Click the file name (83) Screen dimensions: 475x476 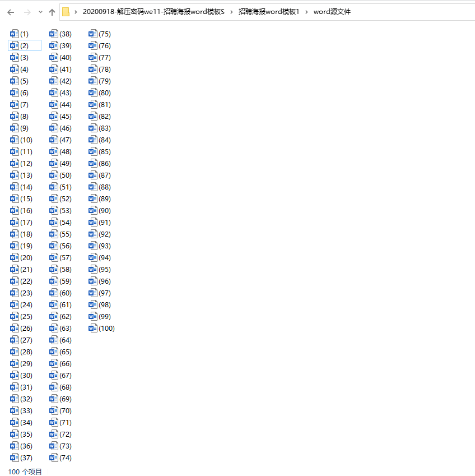(x=105, y=128)
